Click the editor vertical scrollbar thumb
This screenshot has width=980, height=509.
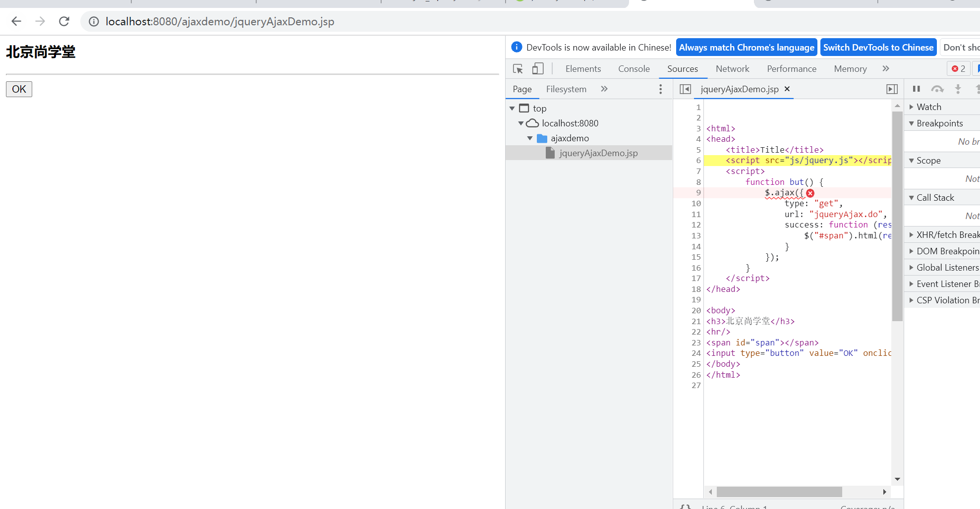coord(897,216)
